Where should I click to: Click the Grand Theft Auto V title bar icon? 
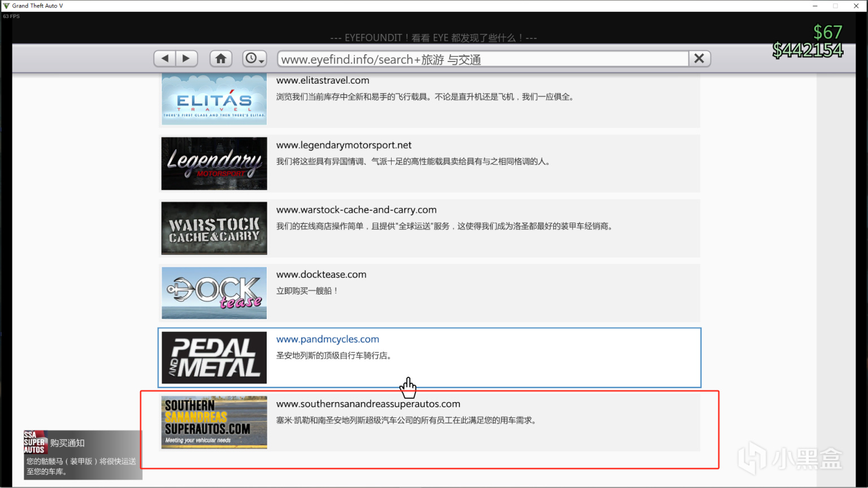pyautogui.click(x=6, y=6)
